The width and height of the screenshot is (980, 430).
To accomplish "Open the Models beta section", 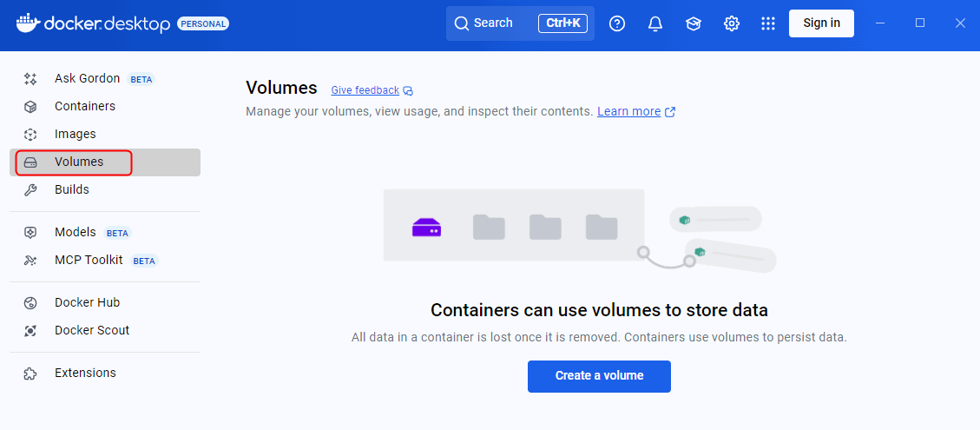I will [x=75, y=233].
